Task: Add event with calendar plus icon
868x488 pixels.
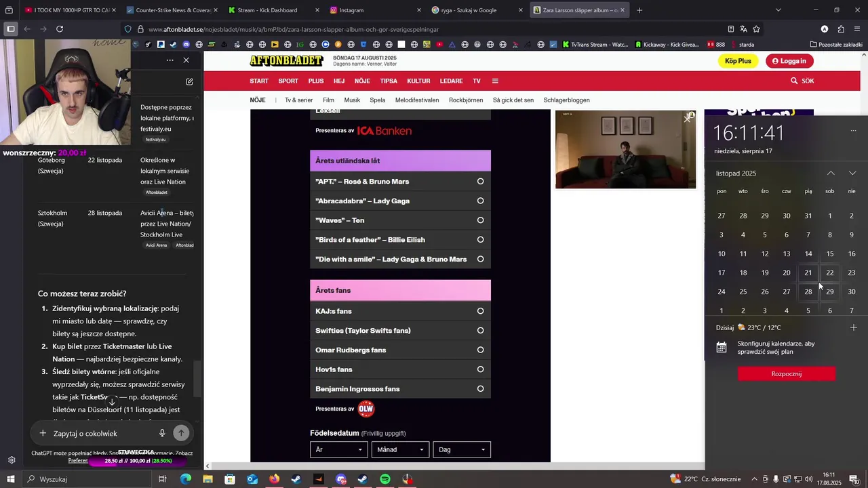Action: click(x=853, y=327)
